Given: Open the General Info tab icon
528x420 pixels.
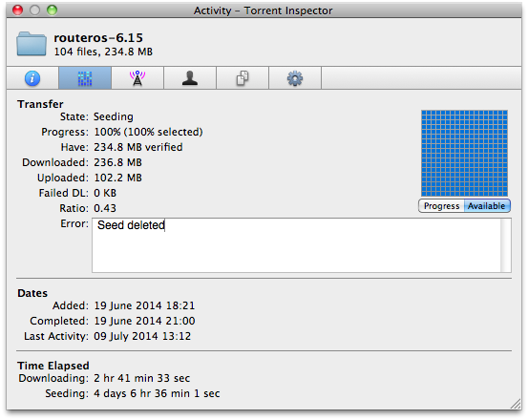Looking at the screenshot, I should (x=32, y=78).
